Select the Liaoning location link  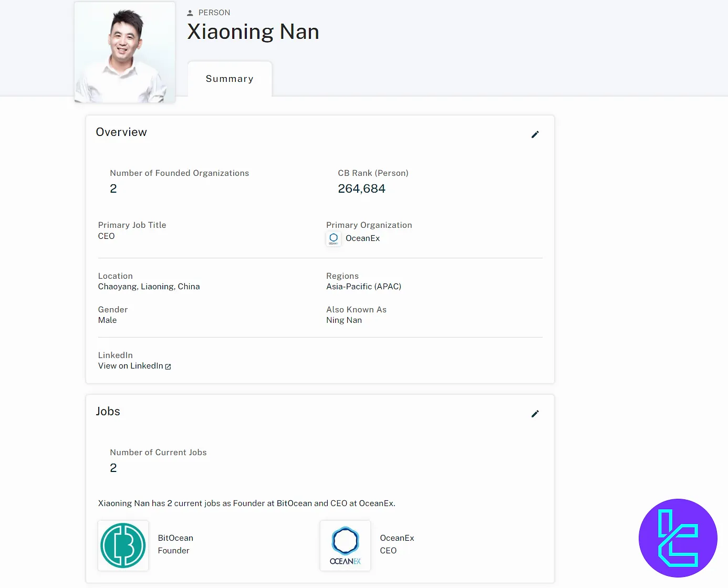click(x=157, y=287)
